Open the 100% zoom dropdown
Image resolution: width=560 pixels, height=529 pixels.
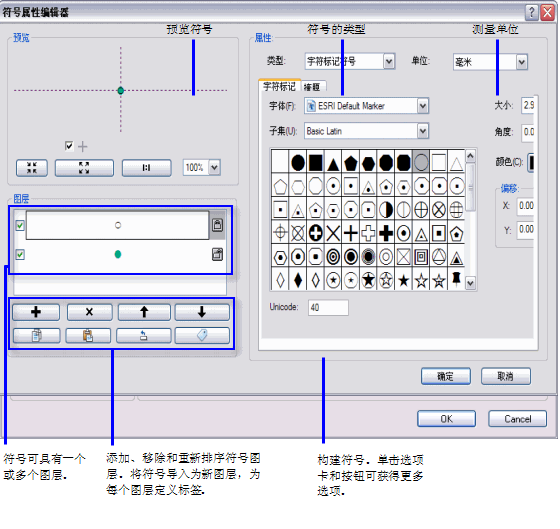[214, 167]
